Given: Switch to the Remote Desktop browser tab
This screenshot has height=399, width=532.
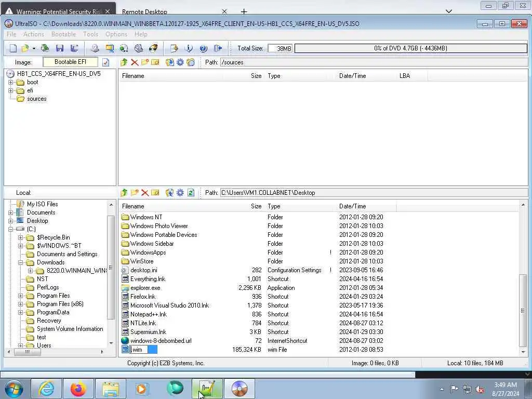Looking at the screenshot, I should (x=144, y=11).
